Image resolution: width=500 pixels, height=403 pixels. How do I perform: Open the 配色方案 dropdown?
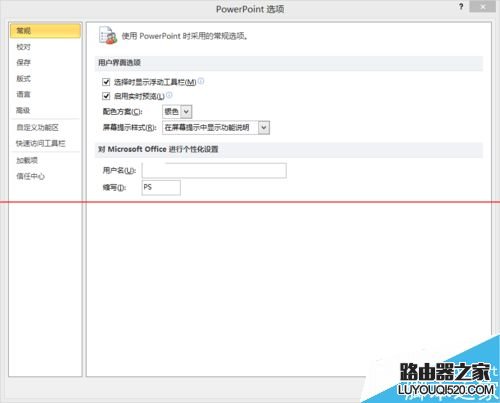pyautogui.click(x=177, y=112)
